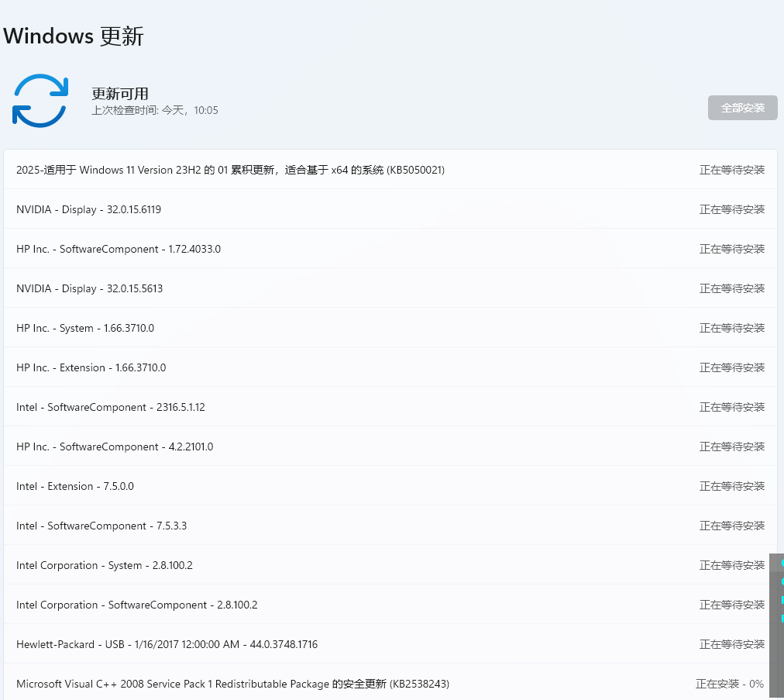Click 正在等待安装 status for NVIDIA 32.0.15.6119
Image resolution: width=784 pixels, height=700 pixels.
[732, 209]
